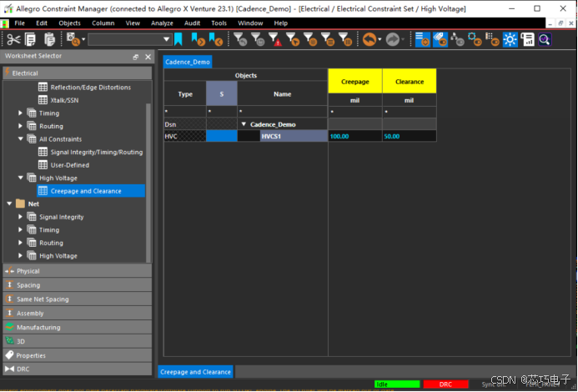578x392 pixels.
Task: Open the 3D section
Action: point(78,341)
